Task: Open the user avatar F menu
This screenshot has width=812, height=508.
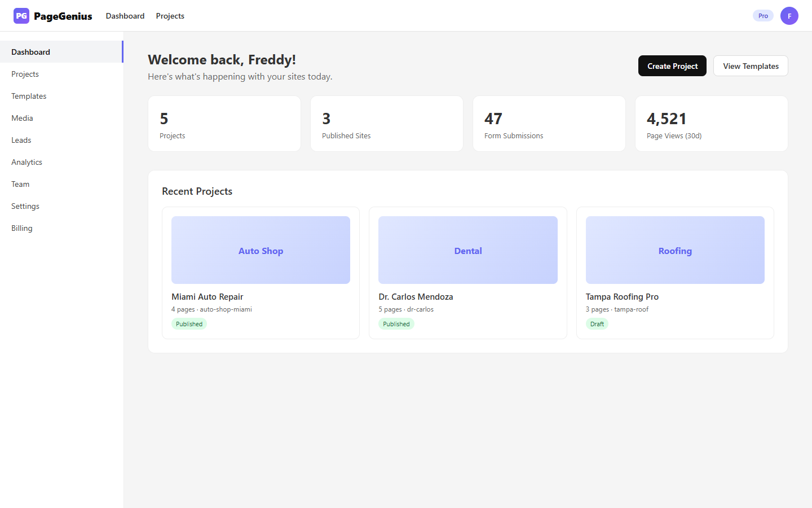Action: [x=789, y=16]
